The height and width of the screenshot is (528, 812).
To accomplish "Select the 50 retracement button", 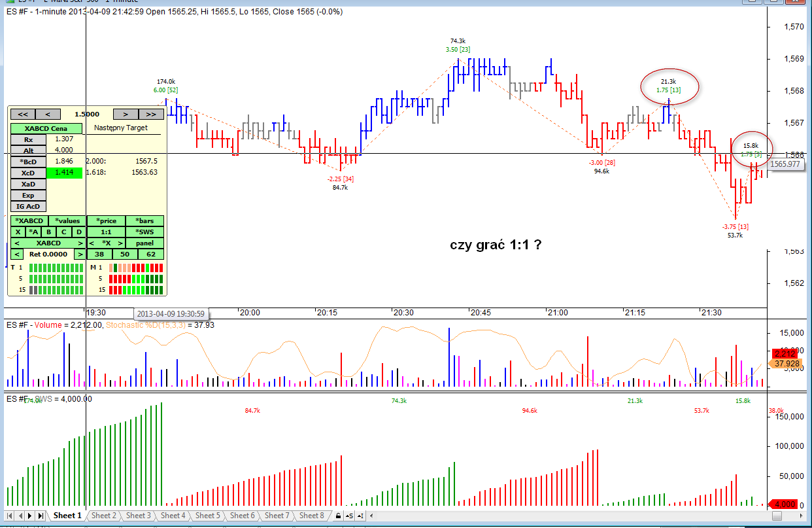I will tap(125, 254).
